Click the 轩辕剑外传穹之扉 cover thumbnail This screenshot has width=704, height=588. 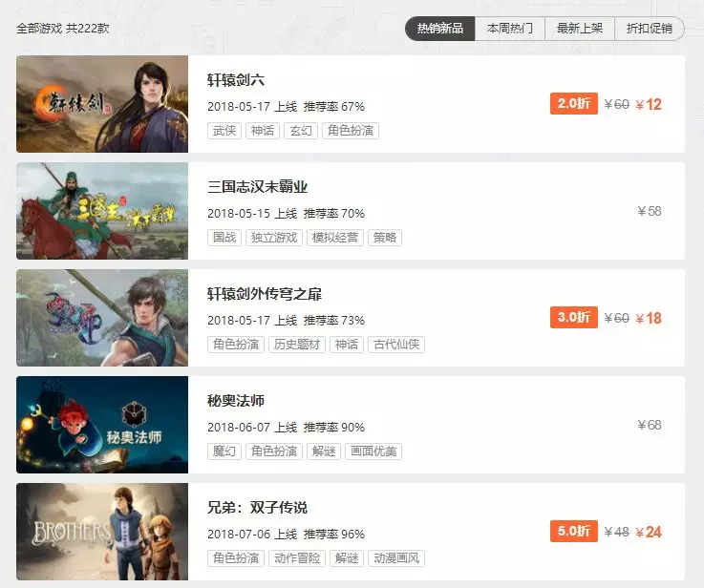click(102, 318)
